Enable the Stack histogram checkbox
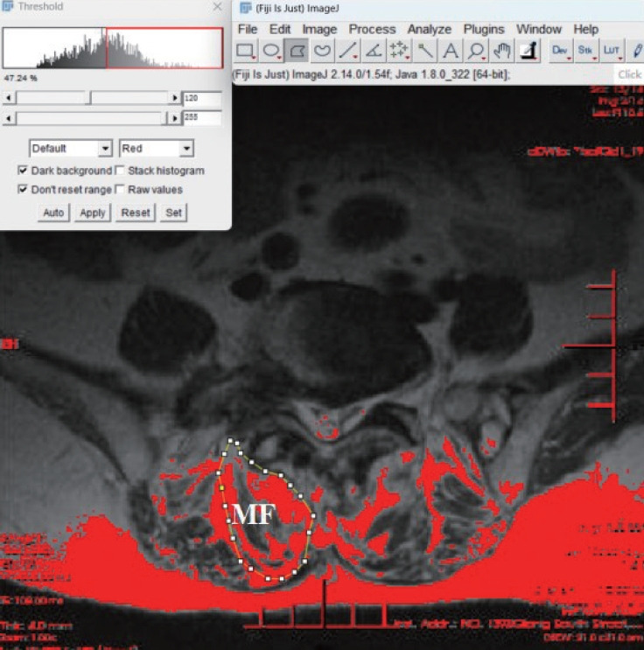Image resolution: width=644 pixels, height=650 pixels. 120,171
